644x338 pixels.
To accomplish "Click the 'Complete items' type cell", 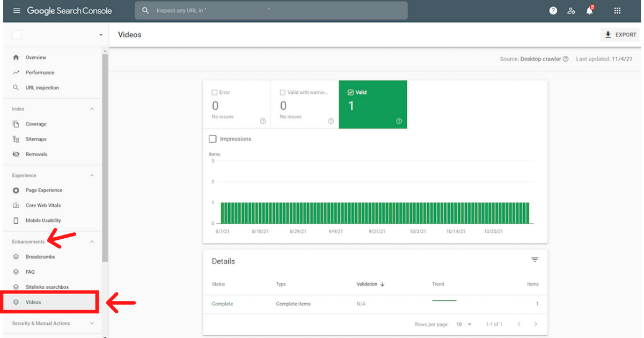I will pyautogui.click(x=294, y=304).
